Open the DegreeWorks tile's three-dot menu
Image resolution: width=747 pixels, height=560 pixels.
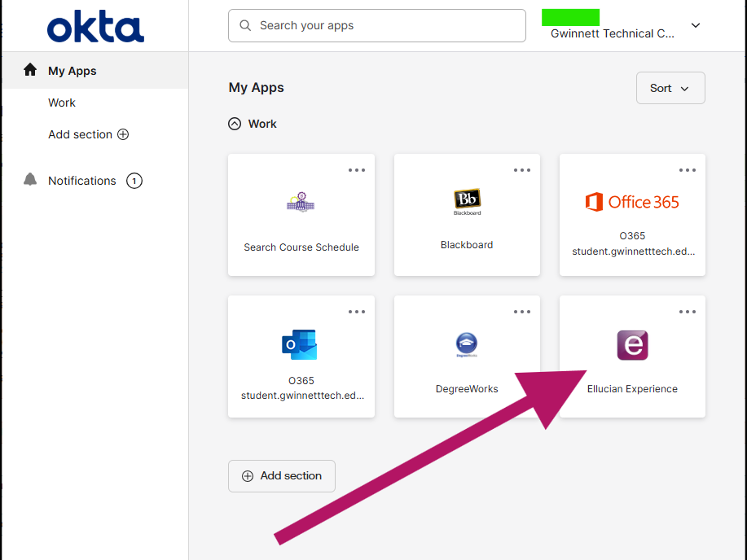[x=522, y=312]
